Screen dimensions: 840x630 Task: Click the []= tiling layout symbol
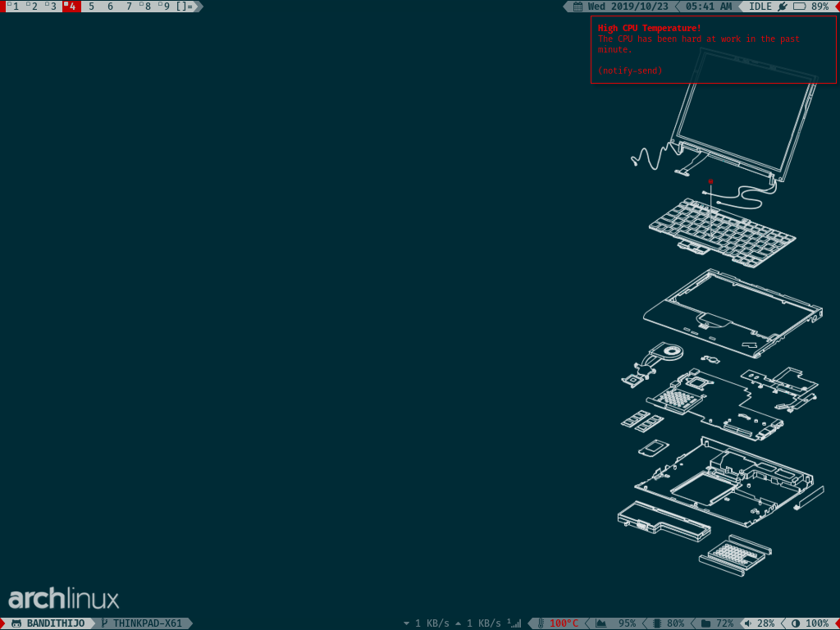coord(185,7)
